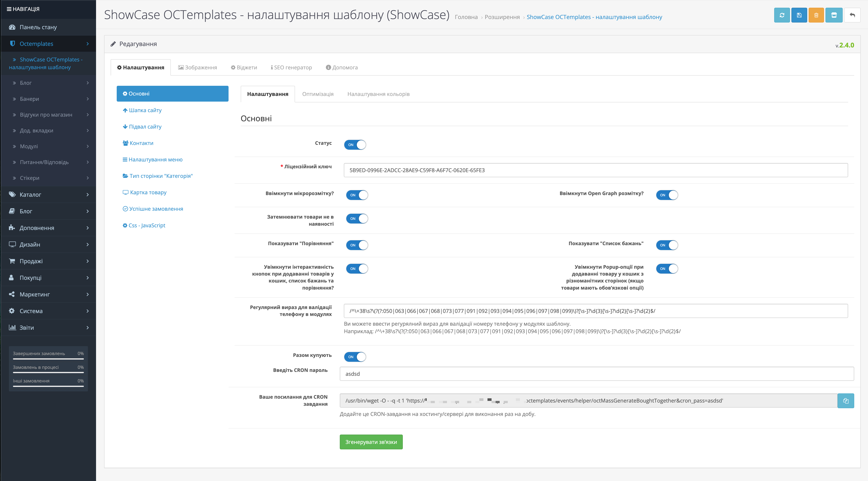Open Контакти settings section
The image size is (868, 481).
tap(138, 143)
